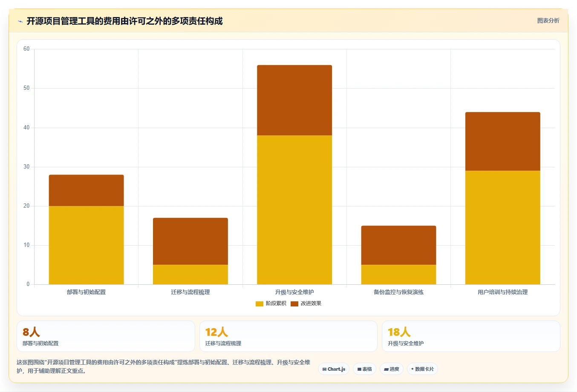577x392 pixels.
Task: Click the 表格 tag
Action: pos(364,369)
